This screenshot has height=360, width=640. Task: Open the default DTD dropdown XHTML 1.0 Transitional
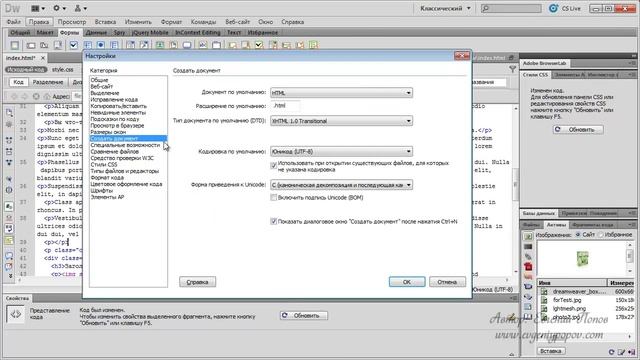pos(341,121)
